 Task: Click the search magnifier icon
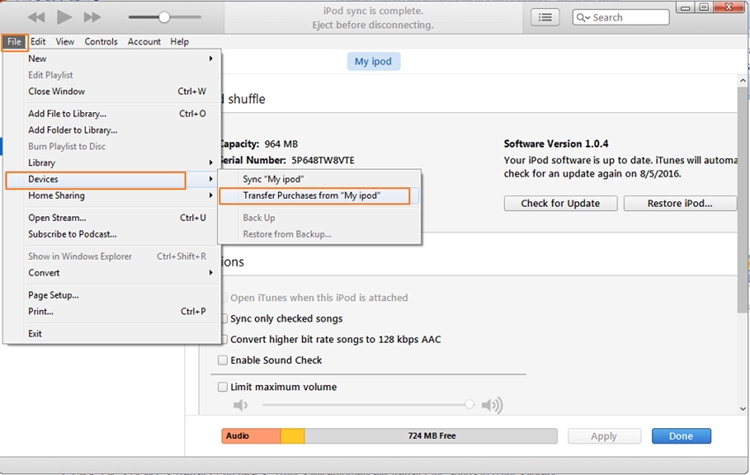tap(583, 18)
